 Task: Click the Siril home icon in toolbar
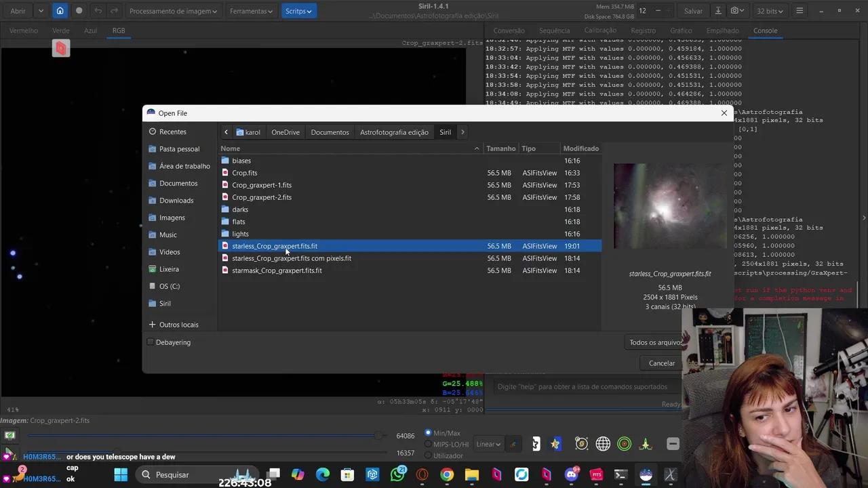[60, 11]
